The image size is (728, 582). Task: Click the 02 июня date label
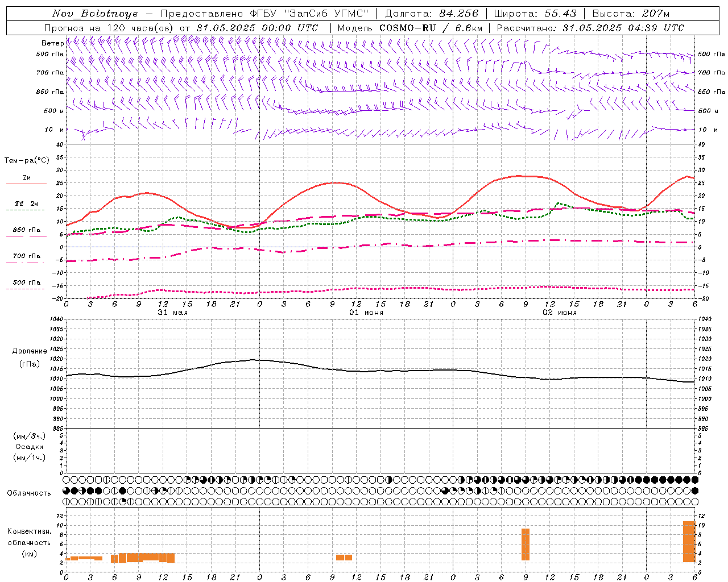559,313
